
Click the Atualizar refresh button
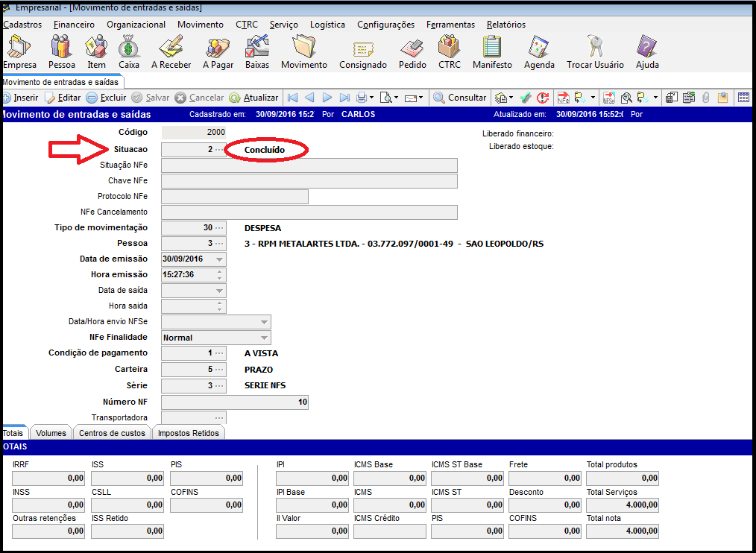[x=254, y=98]
